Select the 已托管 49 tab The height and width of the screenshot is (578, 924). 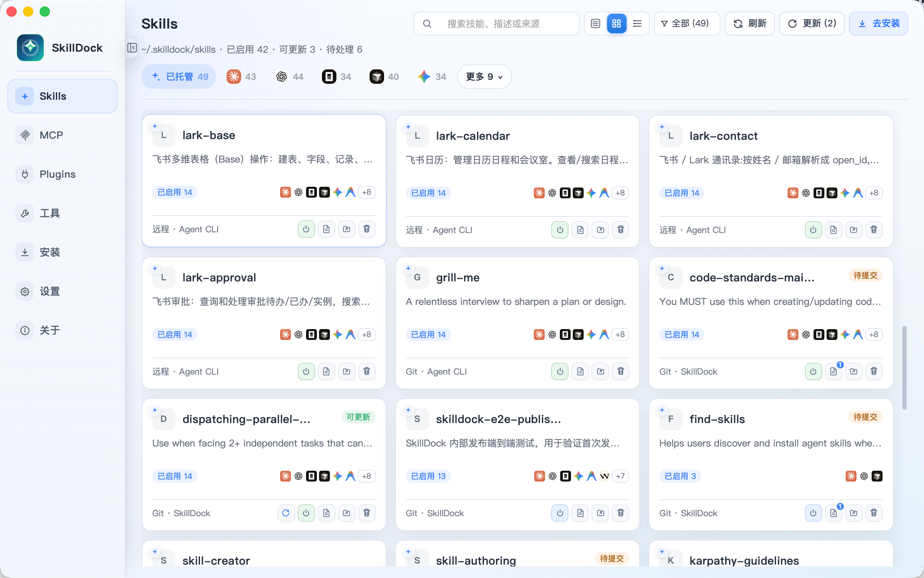click(x=179, y=77)
